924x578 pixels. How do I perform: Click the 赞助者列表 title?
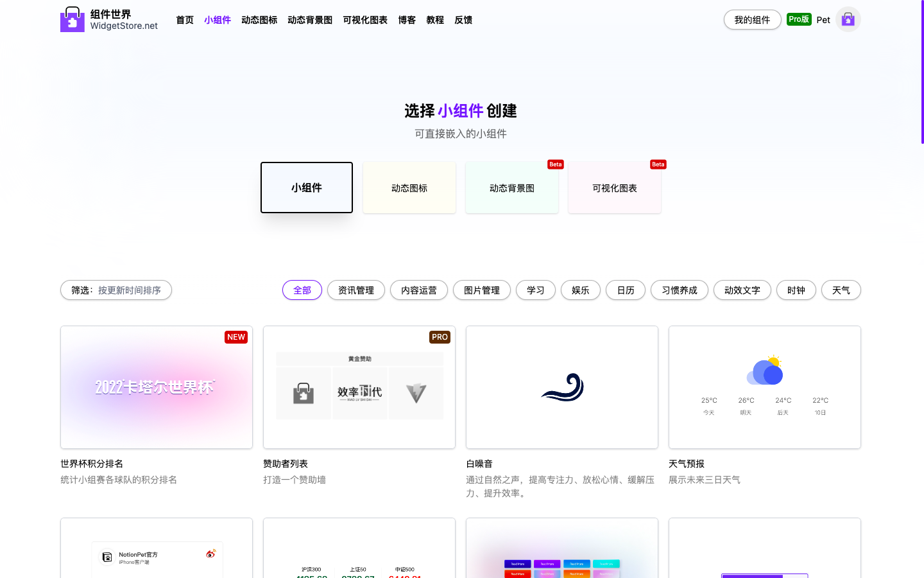[x=286, y=464]
